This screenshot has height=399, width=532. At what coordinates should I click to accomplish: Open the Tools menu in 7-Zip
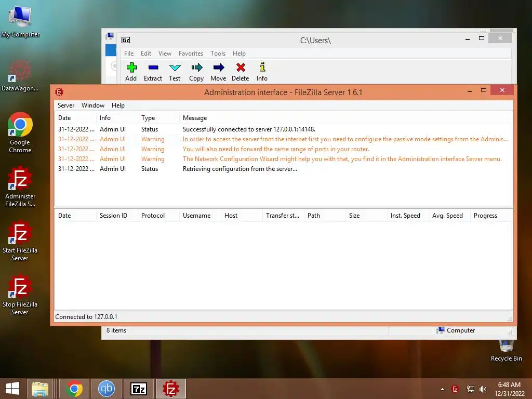(218, 54)
